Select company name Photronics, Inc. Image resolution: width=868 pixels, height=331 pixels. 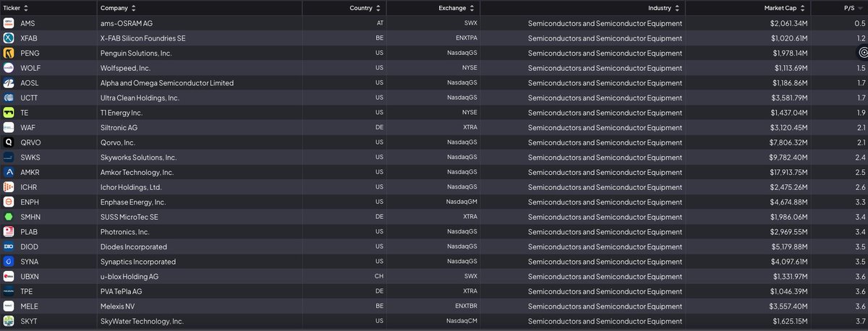pyautogui.click(x=124, y=231)
